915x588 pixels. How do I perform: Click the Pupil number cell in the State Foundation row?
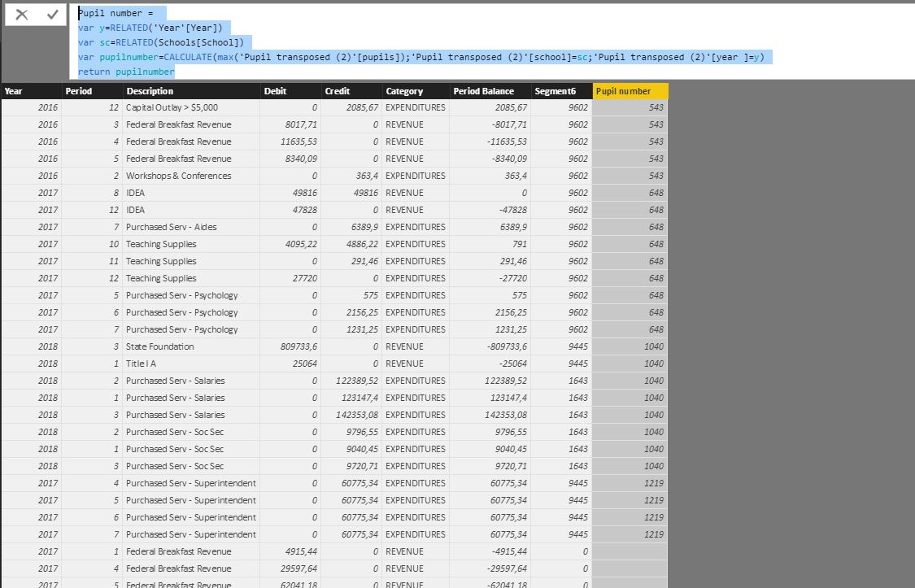[x=630, y=346]
